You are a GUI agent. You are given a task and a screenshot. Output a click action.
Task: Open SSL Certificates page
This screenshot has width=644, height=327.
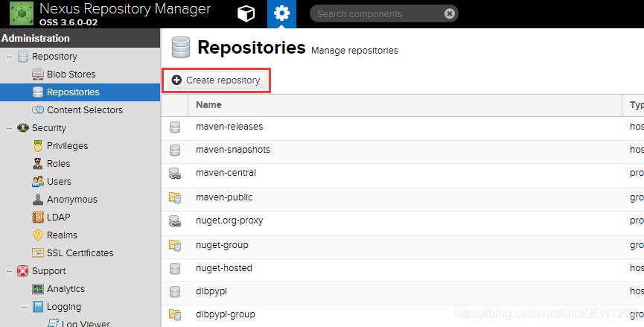(x=80, y=253)
